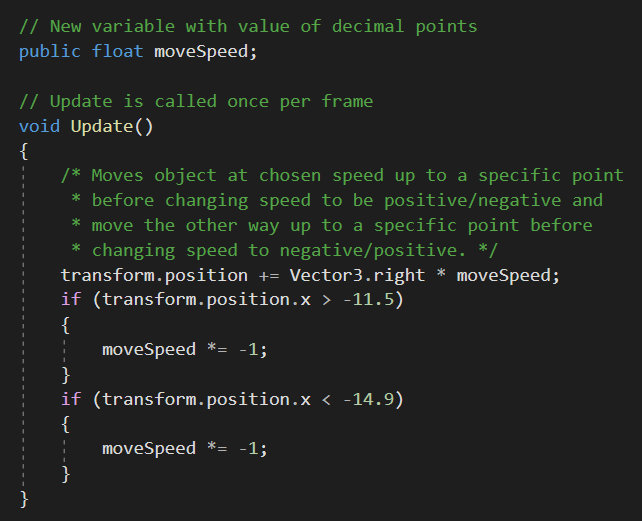
Task: Click transform.position in the += statement
Action: pyautogui.click(x=154, y=275)
